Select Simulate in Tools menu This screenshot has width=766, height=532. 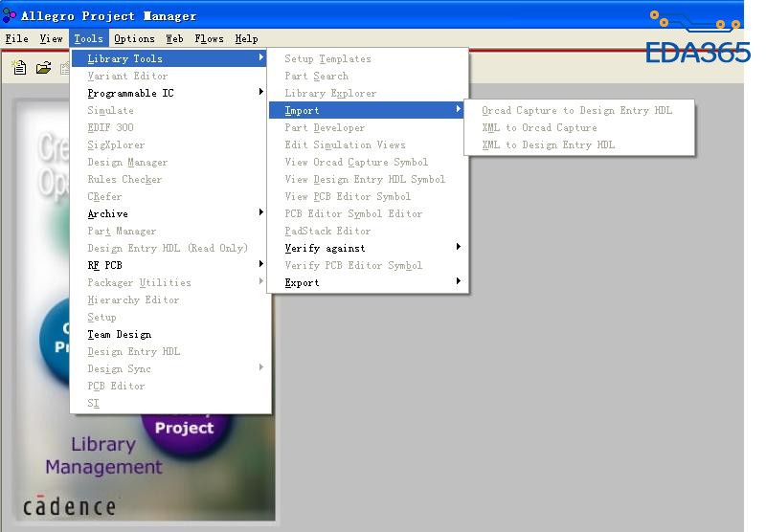coord(169,110)
